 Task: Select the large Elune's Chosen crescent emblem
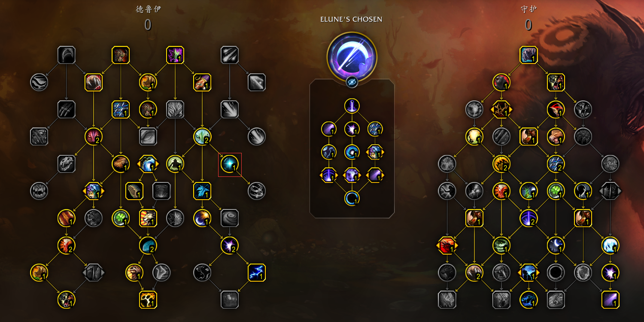352,57
